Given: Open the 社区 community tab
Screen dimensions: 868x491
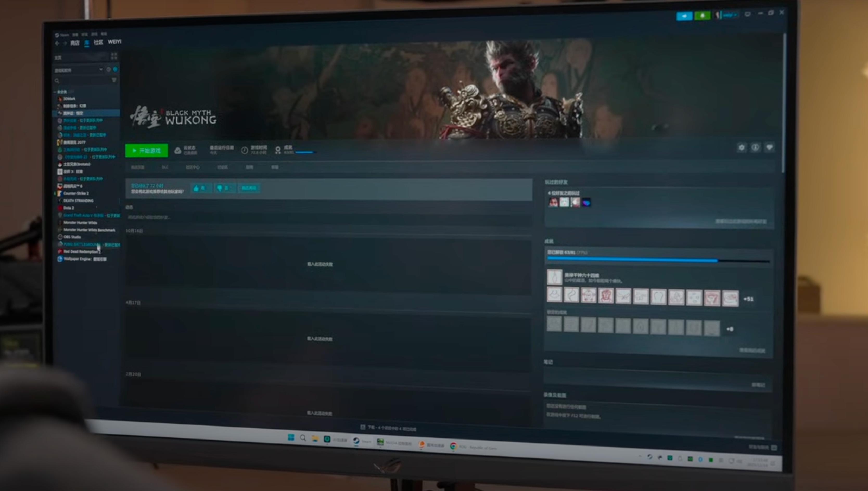Looking at the screenshot, I should [98, 42].
